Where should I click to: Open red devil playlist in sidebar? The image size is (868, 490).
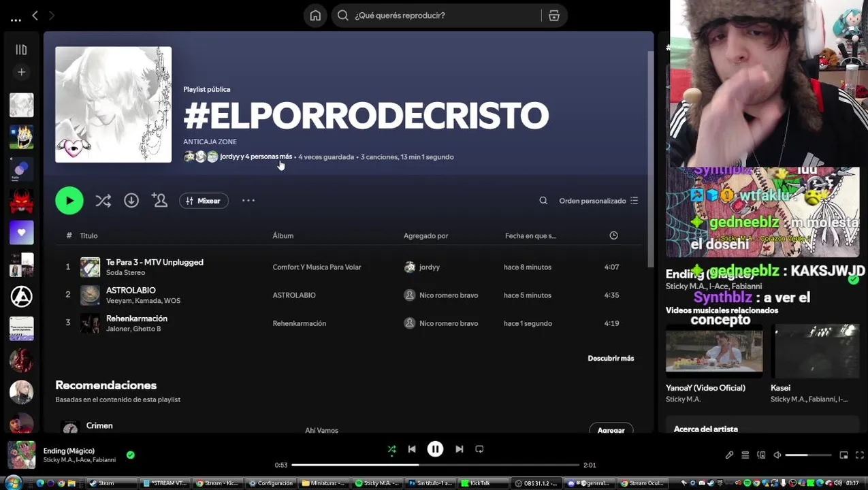[21, 201]
